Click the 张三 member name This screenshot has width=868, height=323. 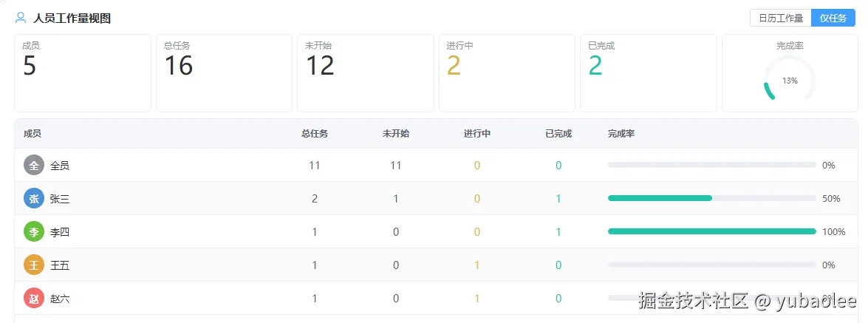click(x=60, y=199)
